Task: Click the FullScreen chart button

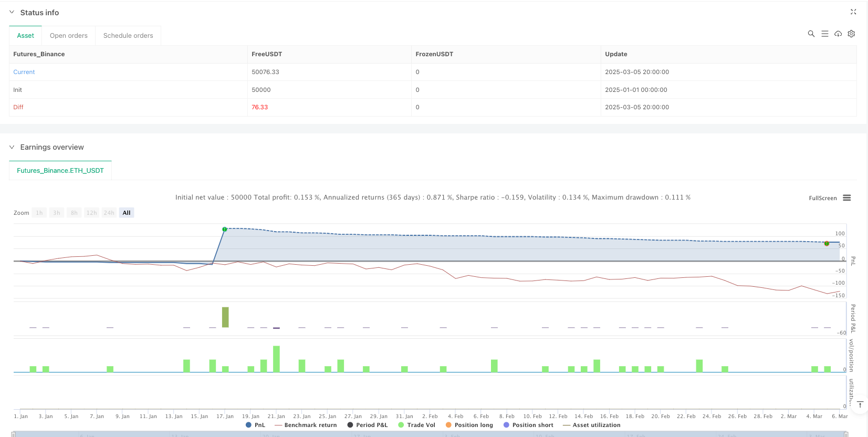Action: [822, 198]
